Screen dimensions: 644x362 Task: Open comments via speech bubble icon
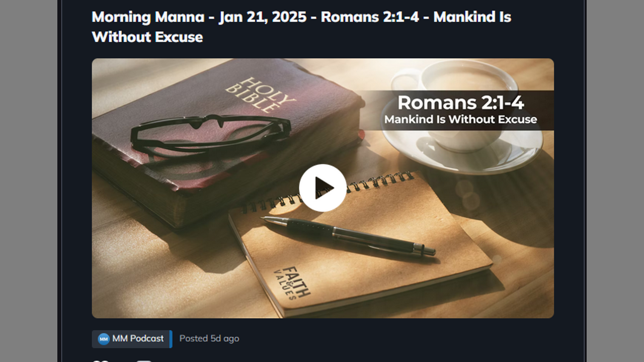(144, 360)
